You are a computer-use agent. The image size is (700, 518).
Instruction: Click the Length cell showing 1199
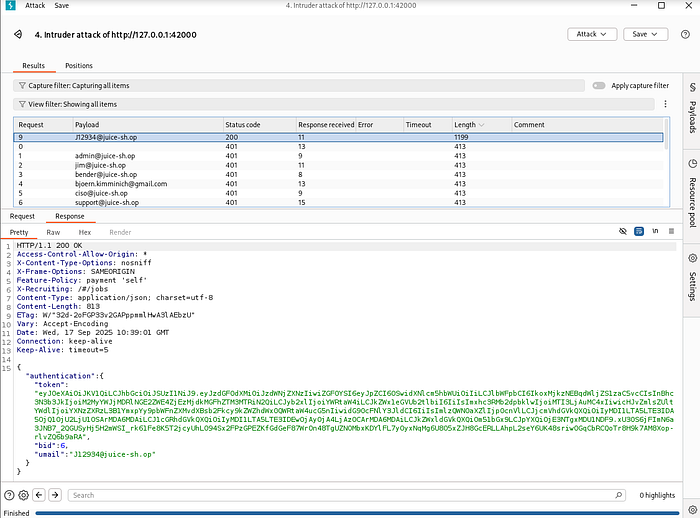coord(461,137)
